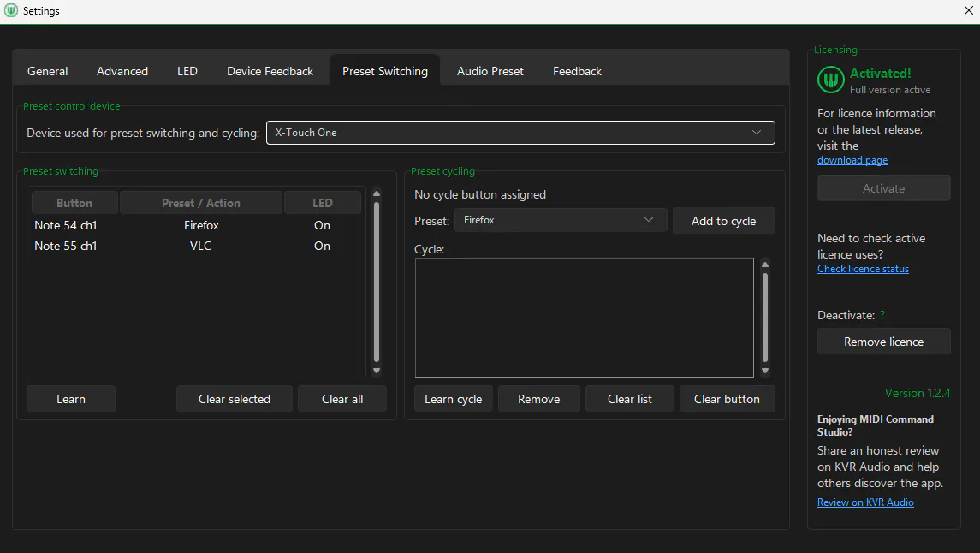Screen dimensions: 980x553
Task: Close the Settings window
Action: 968,10
